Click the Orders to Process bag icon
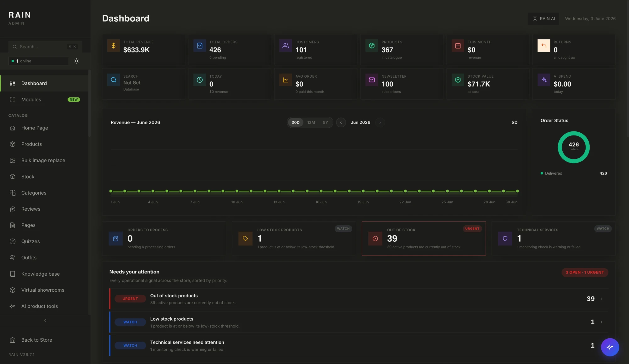 (x=116, y=239)
